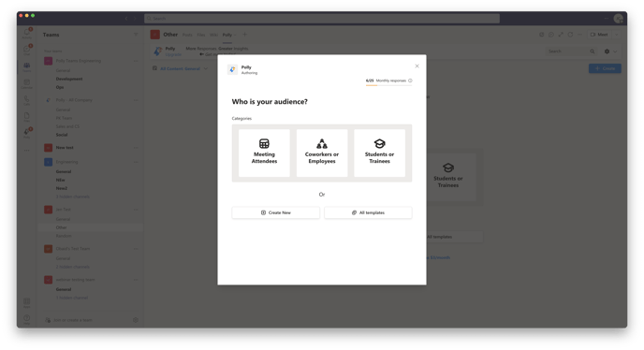Open the Polly tab

[x=227, y=35]
